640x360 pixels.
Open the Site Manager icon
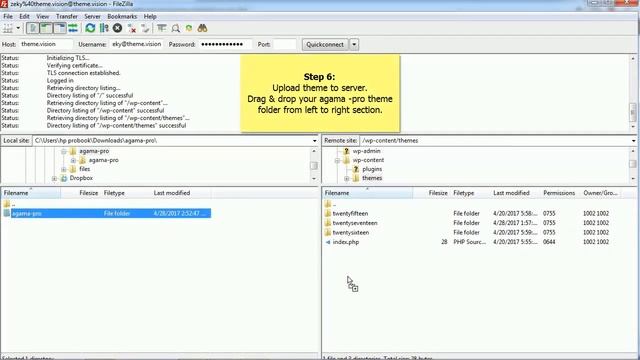(7, 28)
